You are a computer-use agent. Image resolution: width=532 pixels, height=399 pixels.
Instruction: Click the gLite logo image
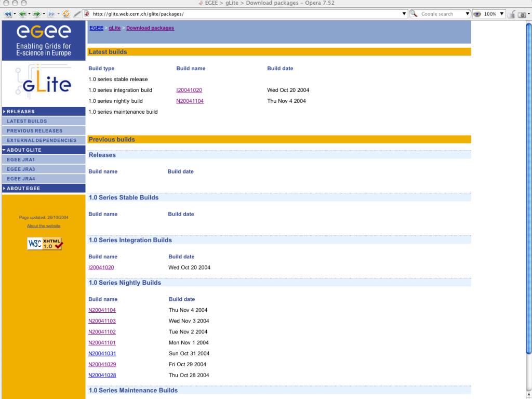[44, 83]
